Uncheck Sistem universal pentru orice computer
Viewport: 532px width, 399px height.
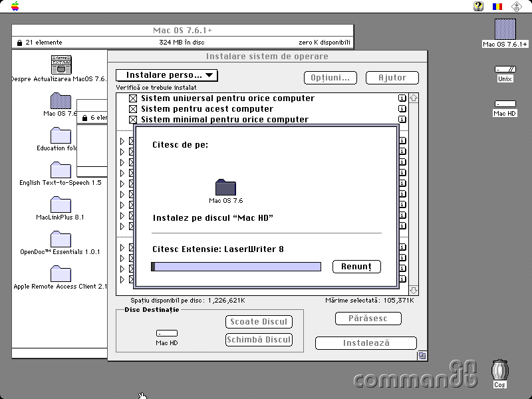coord(133,98)
